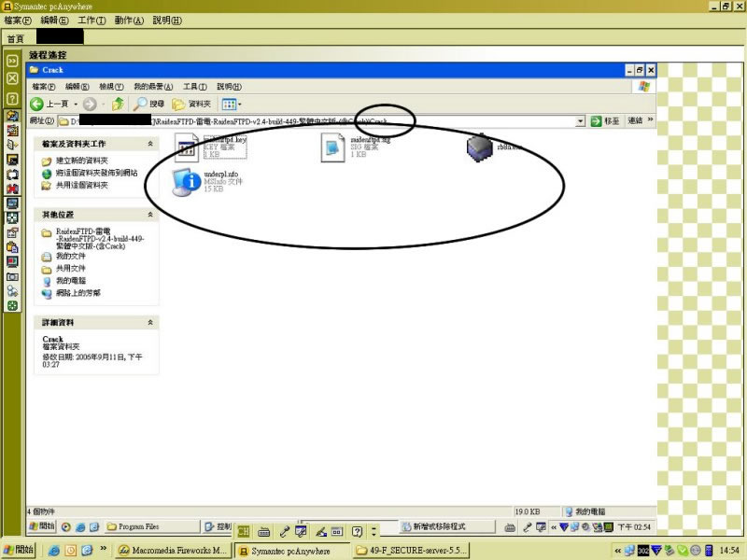Select the raidenftpd.sig file icon
The image size is (747, 560).
tap(332, 147)
